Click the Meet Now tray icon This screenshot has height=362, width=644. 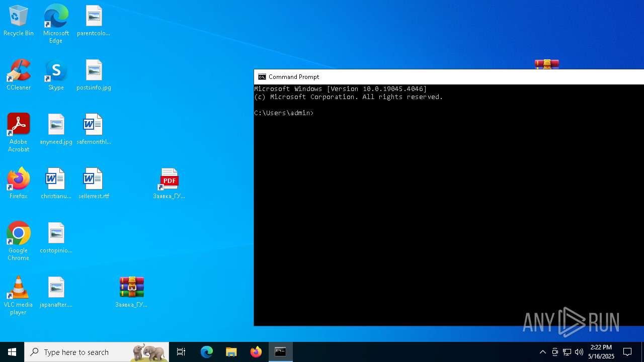coord(555,352)
